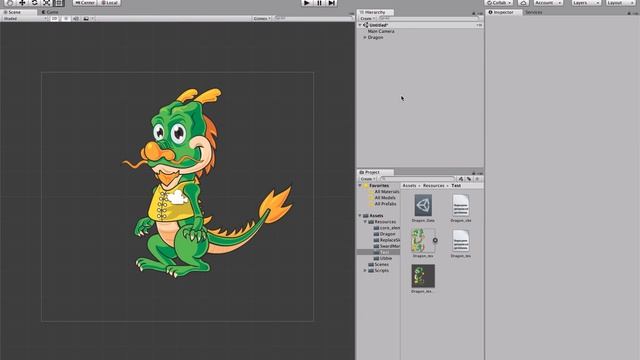Viewport: 640px width, 360px height.
Task: Click the save search star icon
Action: pos(477,179)
